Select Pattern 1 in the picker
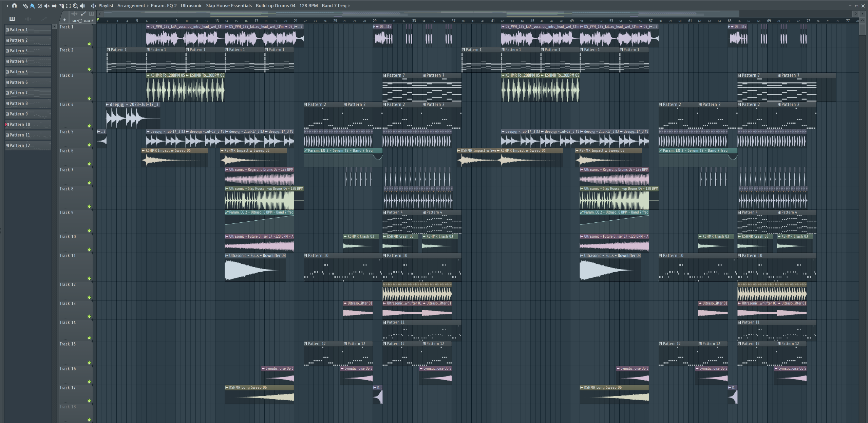The height and width of the screenshot is (423, 868). click(28, 30)
